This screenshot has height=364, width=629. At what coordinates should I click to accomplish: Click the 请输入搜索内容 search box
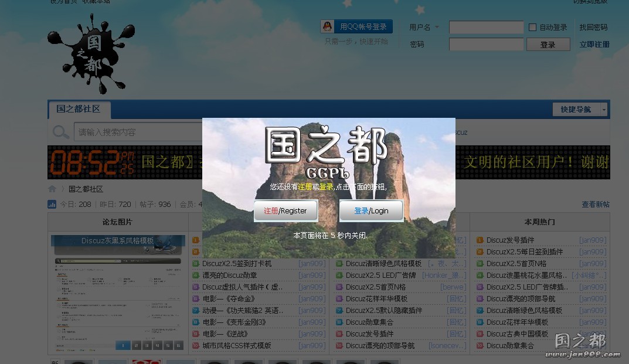tap(138, 132)
